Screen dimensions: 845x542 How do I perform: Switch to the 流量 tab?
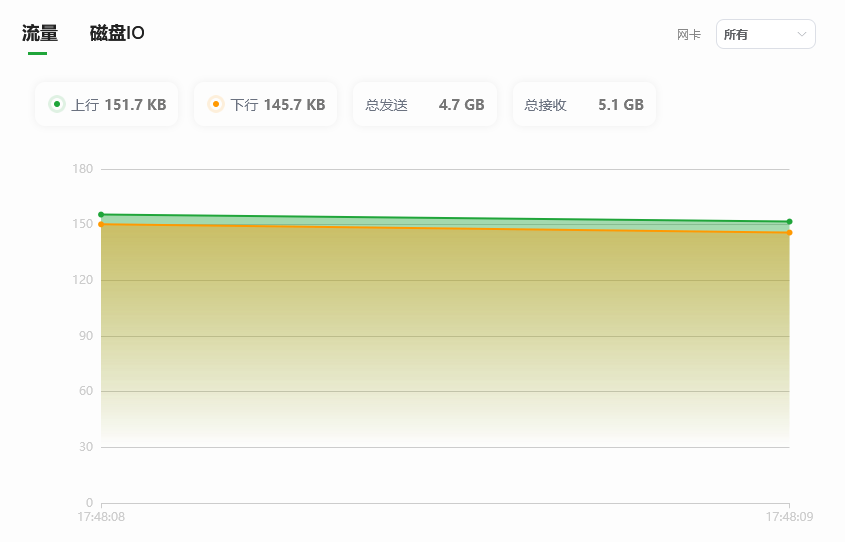40,33
